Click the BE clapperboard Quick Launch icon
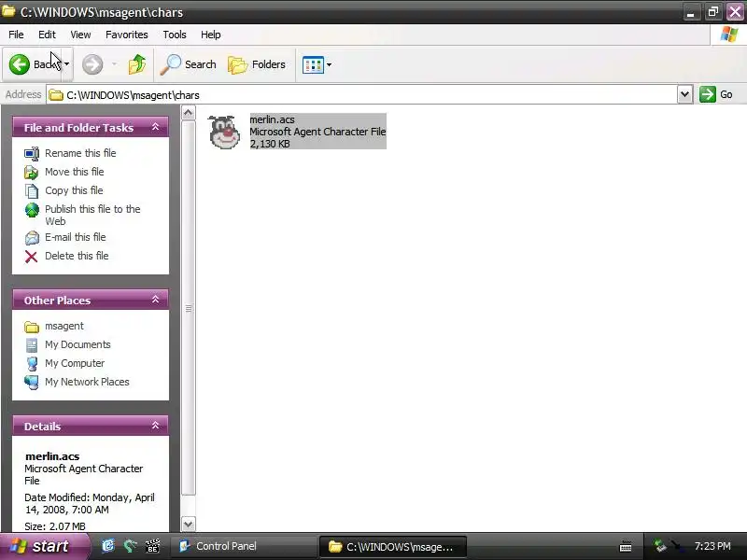Viewport: 747px width, 560px height. (152, 546)
